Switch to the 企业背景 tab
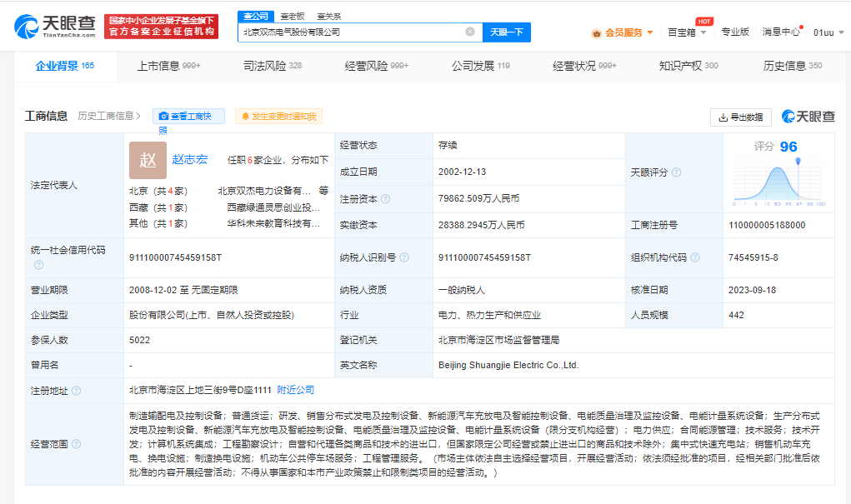 pyautogui.click(x=64, y=66)
